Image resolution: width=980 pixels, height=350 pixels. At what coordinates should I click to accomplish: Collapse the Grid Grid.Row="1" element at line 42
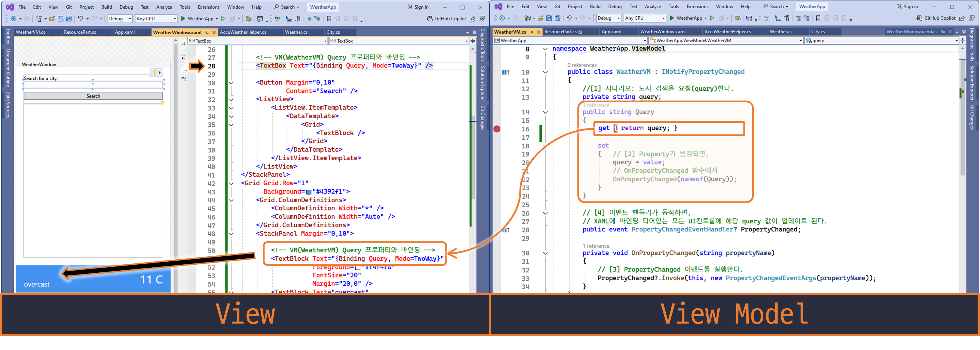tap(231, 183)
